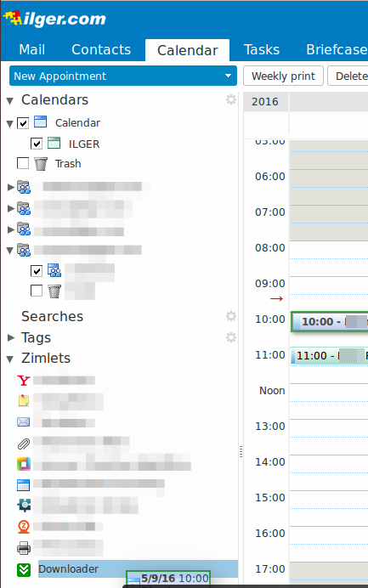Collapse the Zimlets section

point(10,359)
